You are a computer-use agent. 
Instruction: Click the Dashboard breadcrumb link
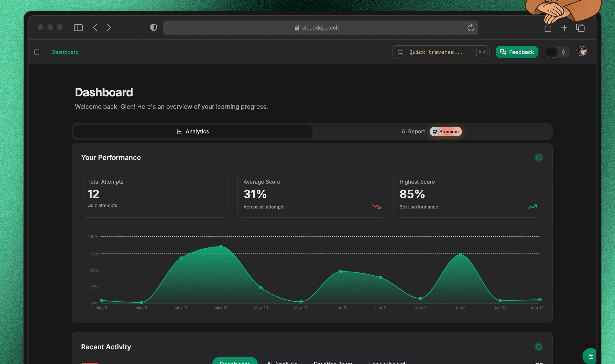pos(65,52)
